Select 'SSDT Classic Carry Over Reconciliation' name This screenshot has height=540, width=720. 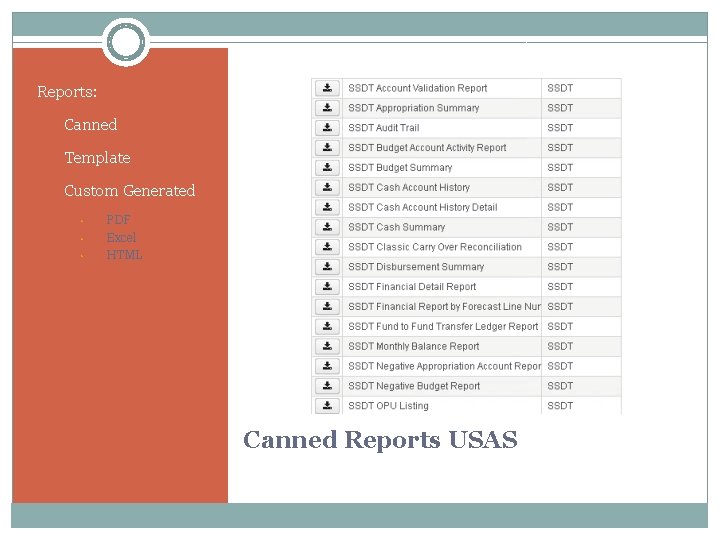pos(435,247)
